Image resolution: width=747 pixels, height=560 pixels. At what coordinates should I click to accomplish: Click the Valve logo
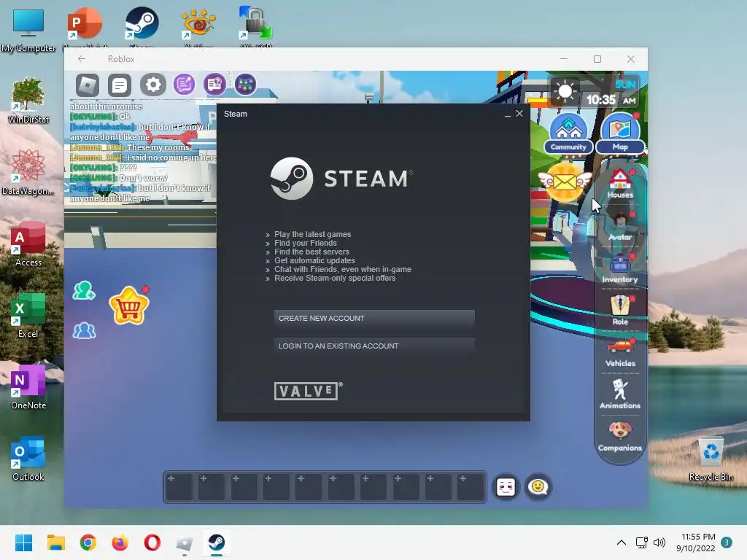[x=308, y=391]
